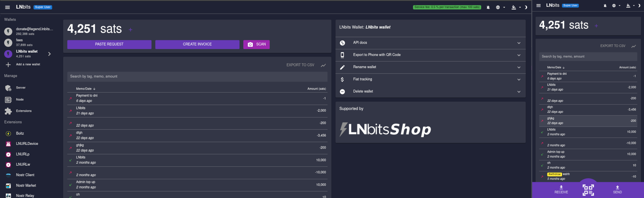Open the ghjkg payment row in mobile view

coord(588,121)
